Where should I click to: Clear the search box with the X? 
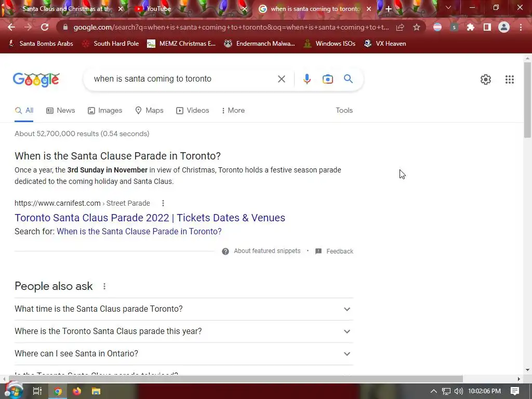[x=281, y=79]
